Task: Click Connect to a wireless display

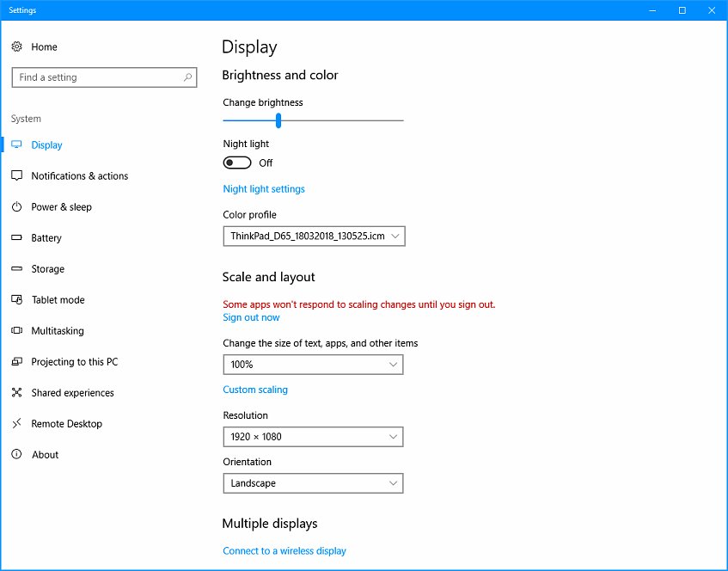Action: [284, 551]
